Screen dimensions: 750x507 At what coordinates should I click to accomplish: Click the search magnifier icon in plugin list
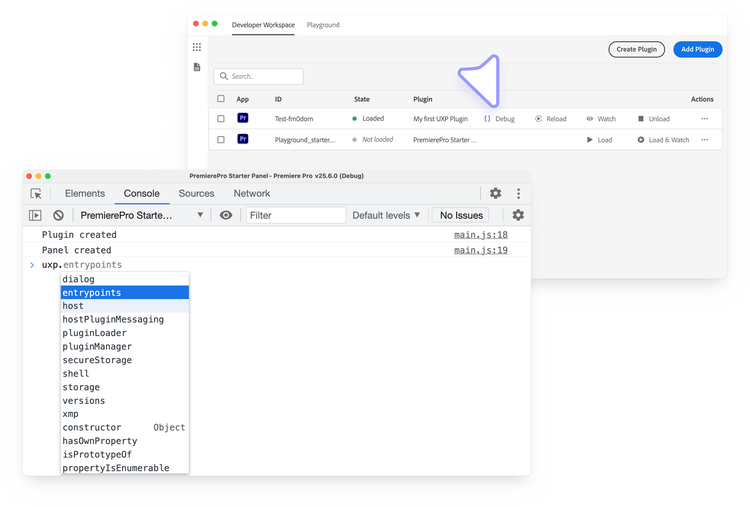(223, 76)
